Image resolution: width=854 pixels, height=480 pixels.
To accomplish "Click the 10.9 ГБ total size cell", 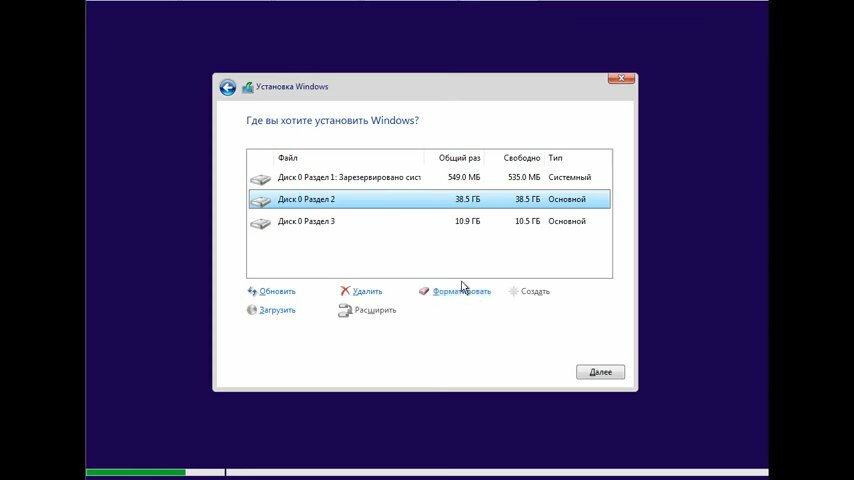I will (x=467, y=221).
